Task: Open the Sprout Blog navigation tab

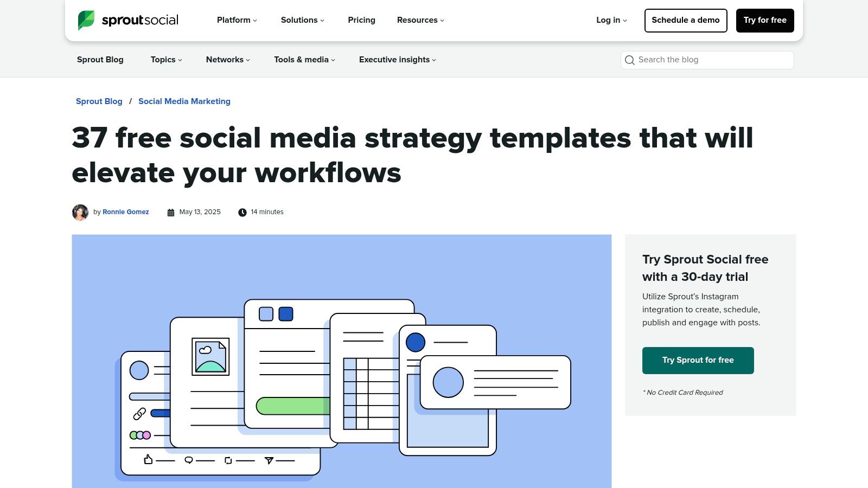Action: click(100, 60)
